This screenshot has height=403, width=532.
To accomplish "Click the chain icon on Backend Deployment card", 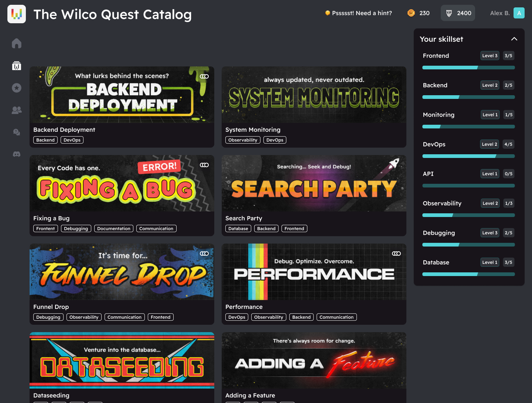I will (x=204, y=76).
